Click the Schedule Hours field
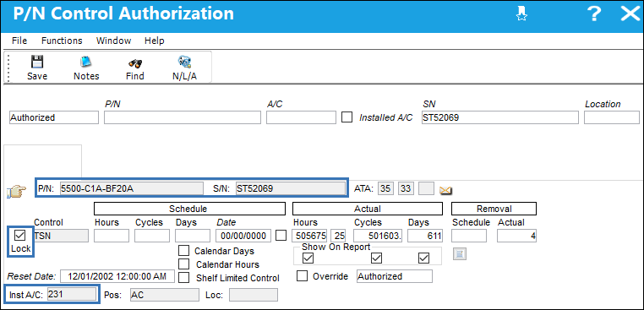 click(112, 236)
